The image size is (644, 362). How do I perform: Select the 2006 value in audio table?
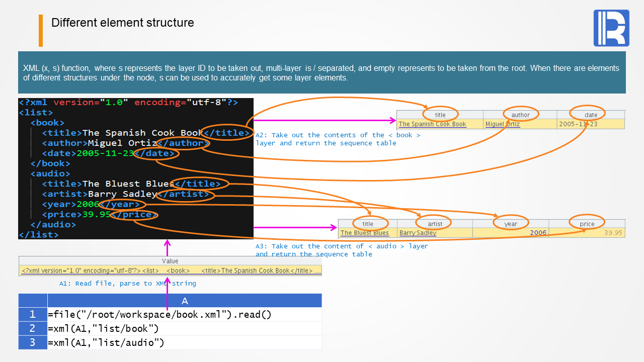[511, 233]
